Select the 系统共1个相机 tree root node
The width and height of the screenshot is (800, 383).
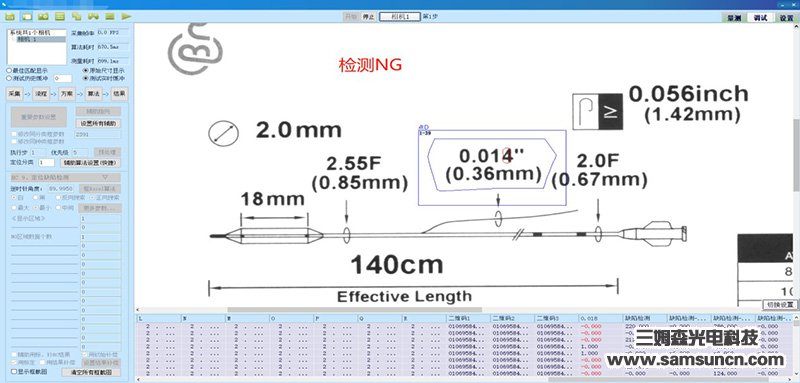30,33
